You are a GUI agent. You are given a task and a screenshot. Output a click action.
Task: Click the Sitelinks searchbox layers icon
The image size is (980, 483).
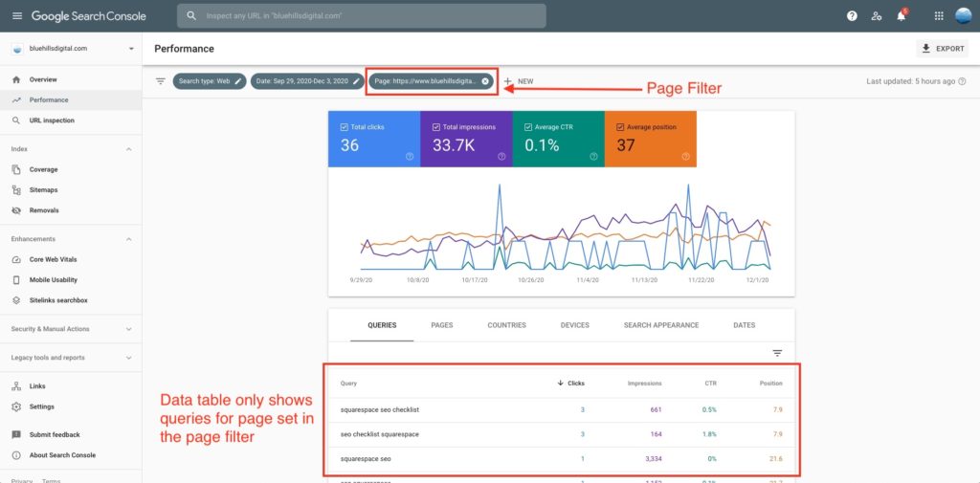16,300
